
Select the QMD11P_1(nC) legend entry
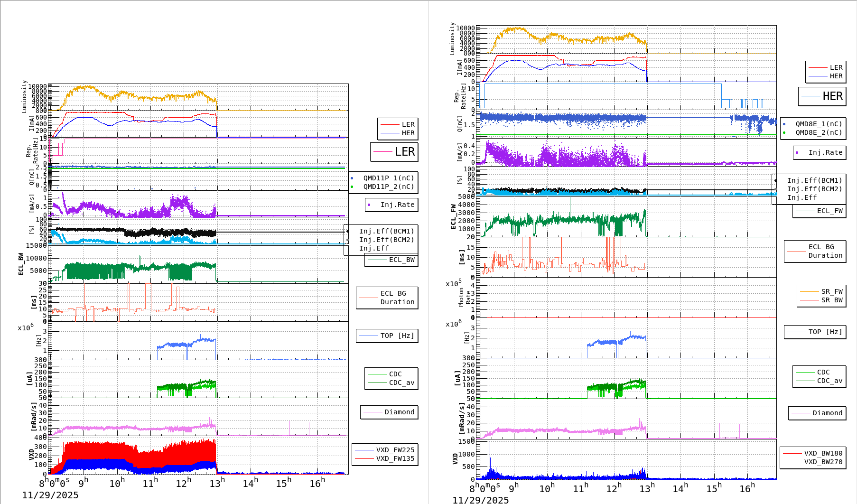pyautogui.click(x=388, y=178)
